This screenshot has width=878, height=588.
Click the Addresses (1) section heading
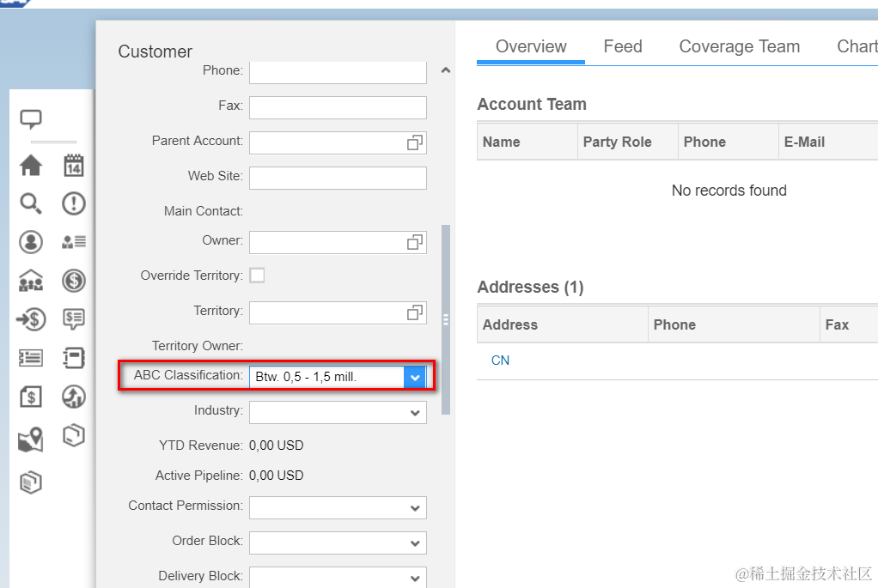(530, 287)
